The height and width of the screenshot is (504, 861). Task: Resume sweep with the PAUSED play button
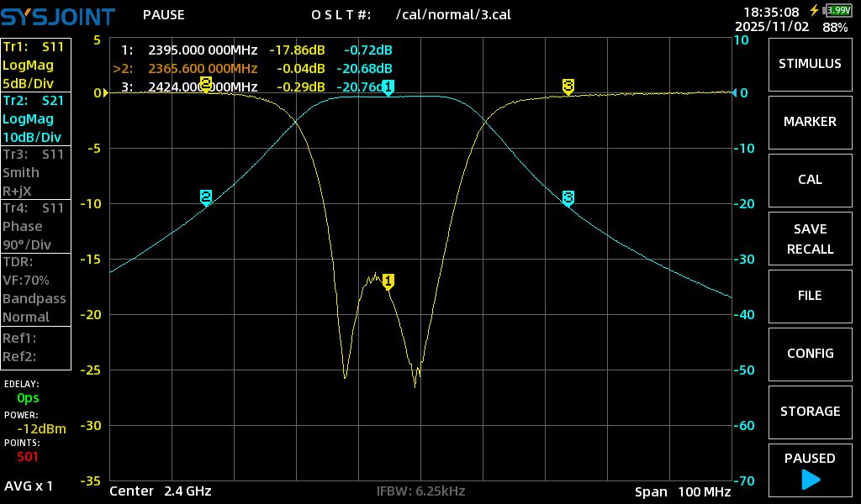click(809, 469)
